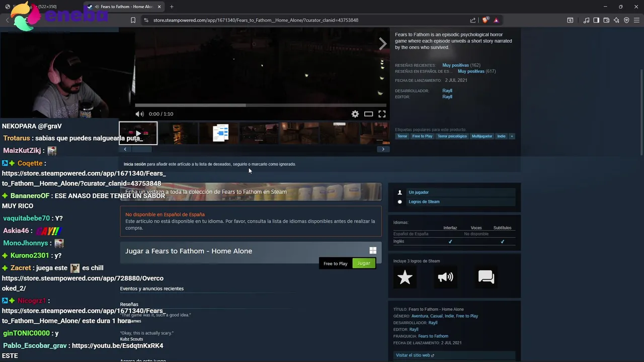Click the Indie tag

click(x=502, y=136)
